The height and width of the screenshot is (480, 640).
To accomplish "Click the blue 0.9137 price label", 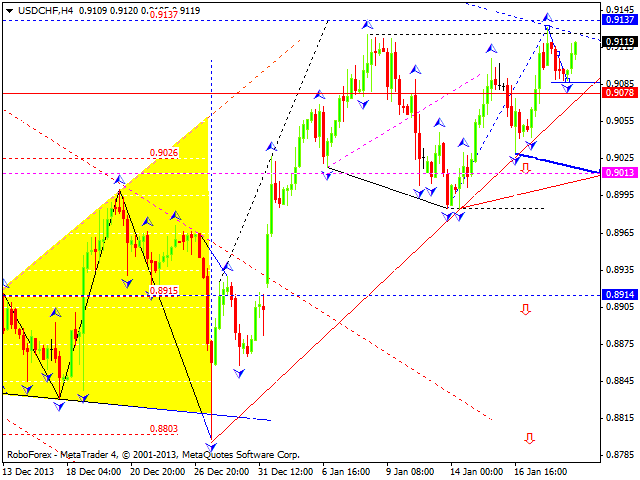I will tap(620, 20).
